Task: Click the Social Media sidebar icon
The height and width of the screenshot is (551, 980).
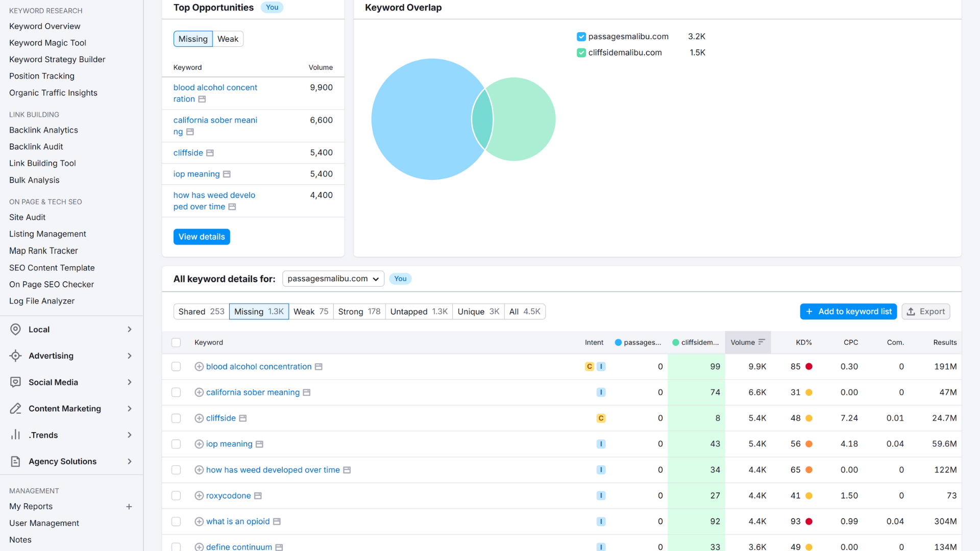Action: coord(15,382)
